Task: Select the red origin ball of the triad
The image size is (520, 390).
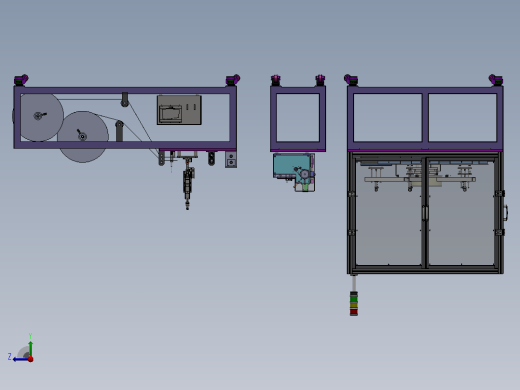Action: 31,359
